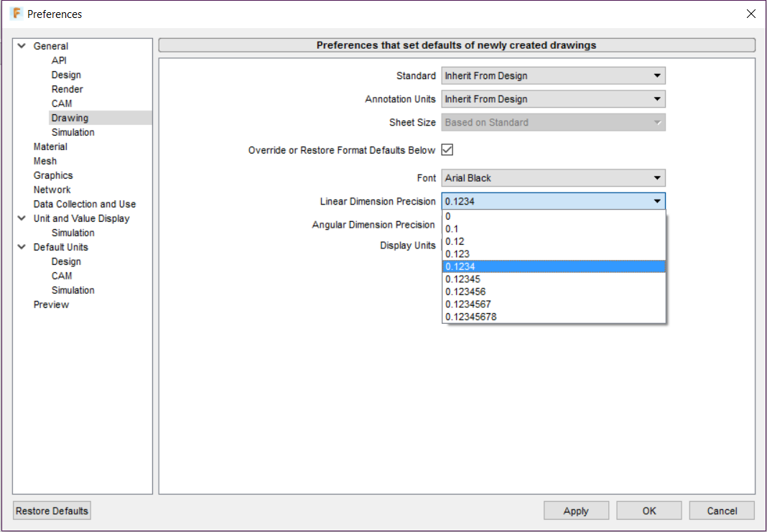767x532 pixels.
Task: Collapse the Default Units section
Action: point(21,247)
